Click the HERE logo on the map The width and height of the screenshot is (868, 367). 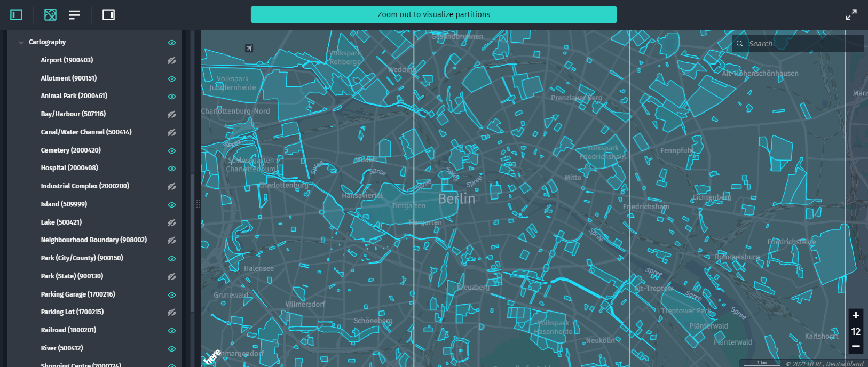(x=212, y=356)
